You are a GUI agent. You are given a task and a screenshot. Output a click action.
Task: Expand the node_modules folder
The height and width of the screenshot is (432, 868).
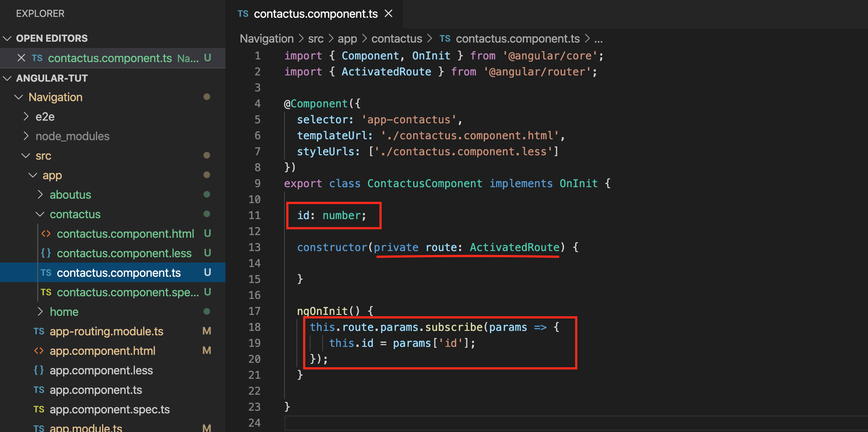coord(26,136)
